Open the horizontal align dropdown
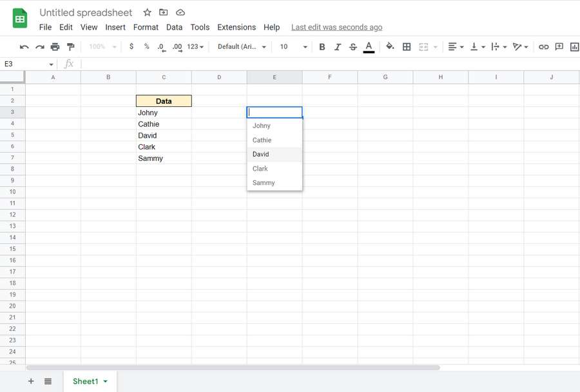Image resolution: width=580 pixels, height=392 pixels. point(456,47)
